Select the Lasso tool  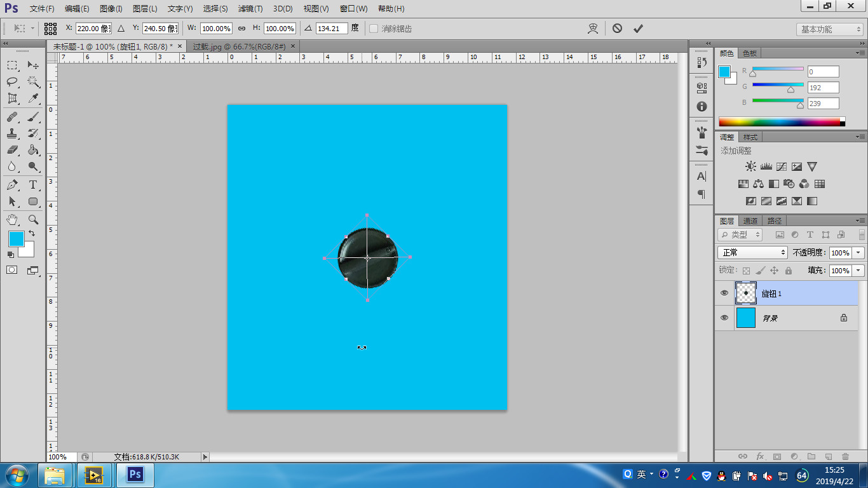[x=12, y=82]
